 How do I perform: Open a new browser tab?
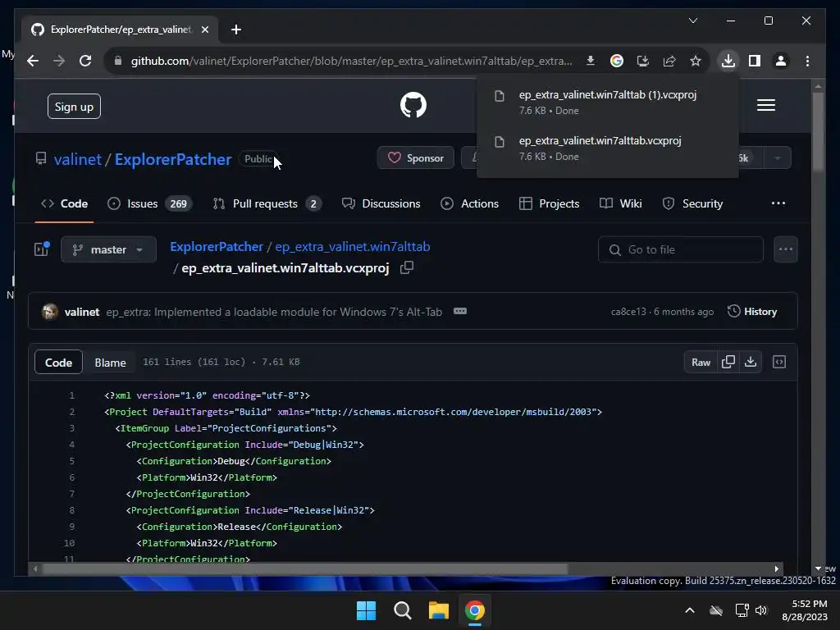(x=235, y=30)
